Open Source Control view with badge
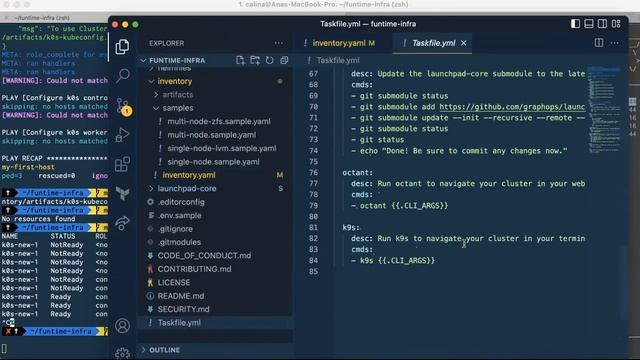 coord(123,106)
